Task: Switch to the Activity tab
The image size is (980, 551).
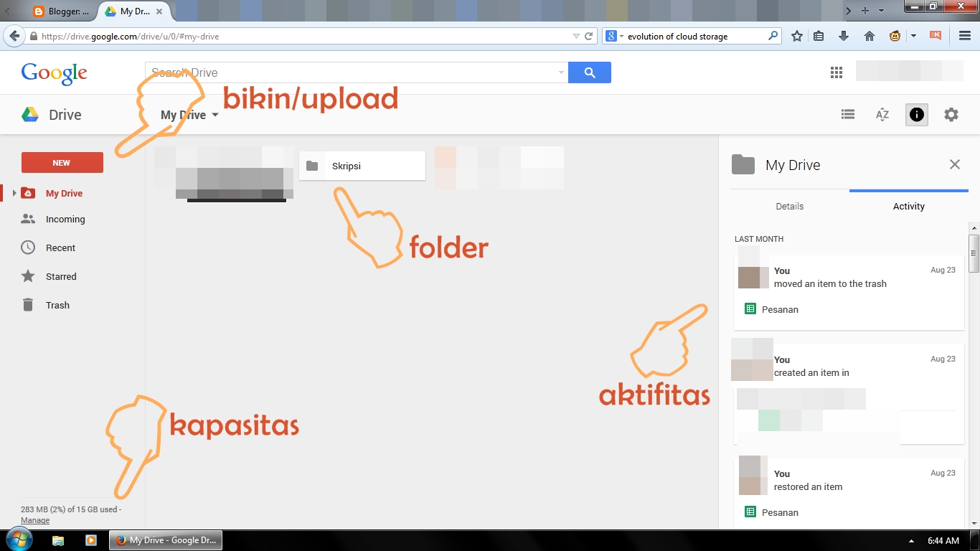Action: pos(909,207)
